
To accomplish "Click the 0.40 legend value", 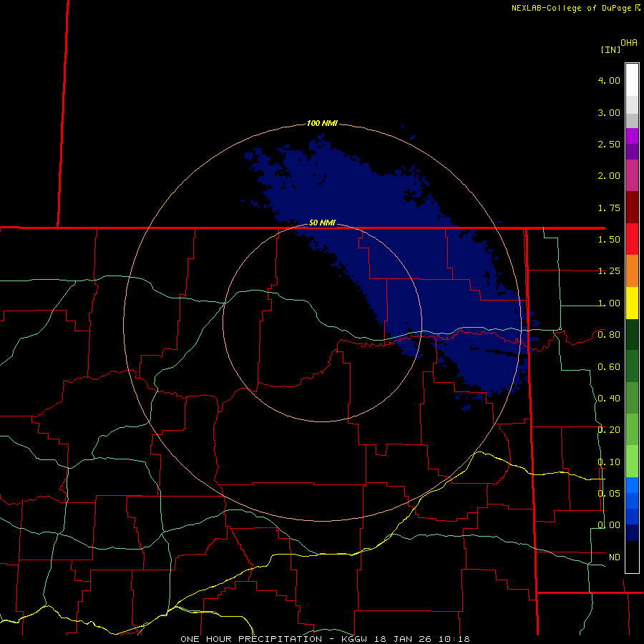I will pyautogui.click(x=609, y=399).
